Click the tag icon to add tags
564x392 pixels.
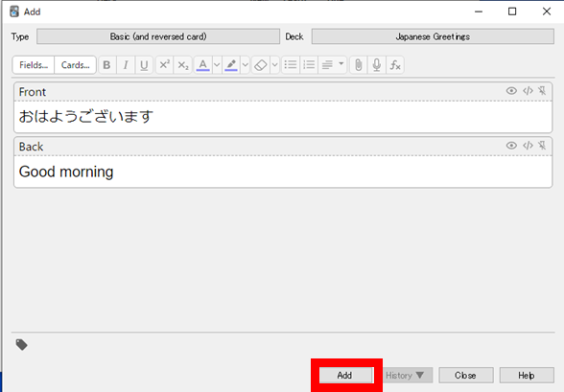tap(21, 345)
